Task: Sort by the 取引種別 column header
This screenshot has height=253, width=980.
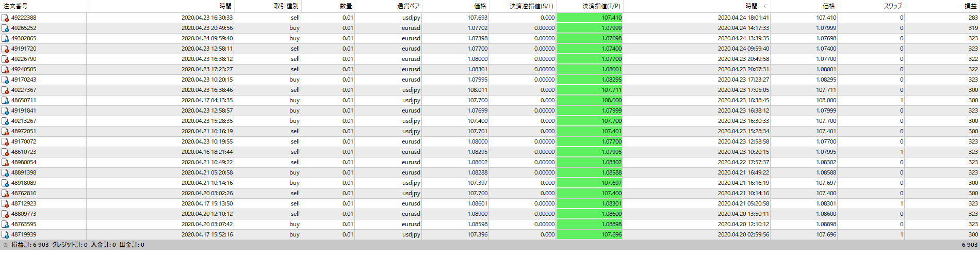Action: click(x=268, y=6)
